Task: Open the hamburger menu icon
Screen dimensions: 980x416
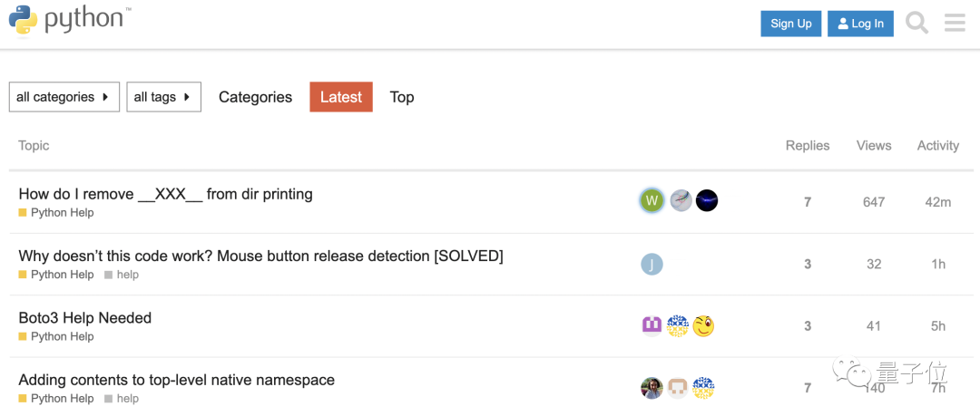Action: pyautogui.click(x=955, y=24)
